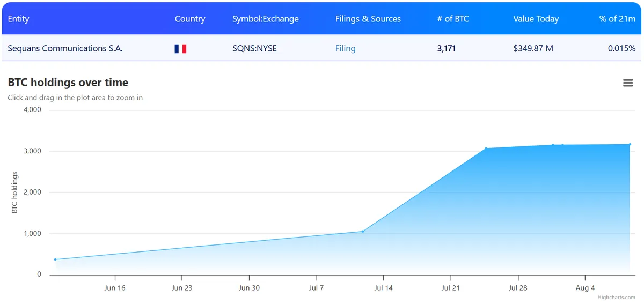Image resolution: width=644 pixels, height=304 pixels.
Task: Click the 0.015% cell
Action: tap(621, 48)
